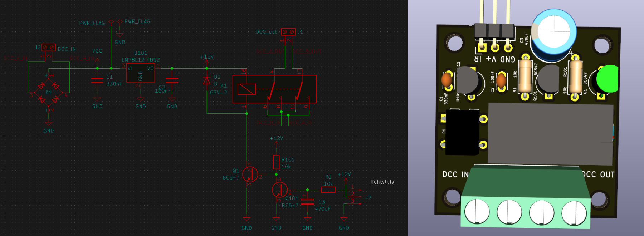The width and height of the screenshot is (644, 236).
Task: Click the 470uF value text
Action: [323, 208]
